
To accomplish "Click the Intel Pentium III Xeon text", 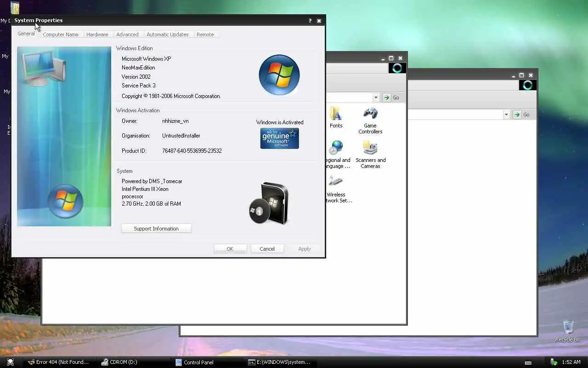I will pos(145,189).
